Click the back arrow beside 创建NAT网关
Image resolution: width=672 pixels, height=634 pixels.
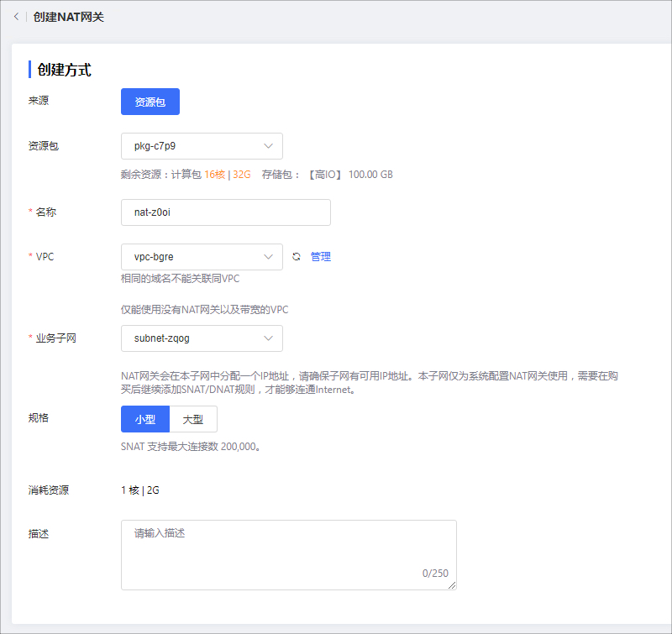(x=16, y=17)
